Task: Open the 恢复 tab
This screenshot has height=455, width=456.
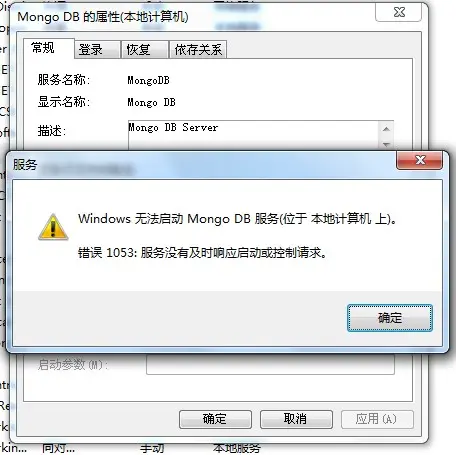Action: (138, 50)
